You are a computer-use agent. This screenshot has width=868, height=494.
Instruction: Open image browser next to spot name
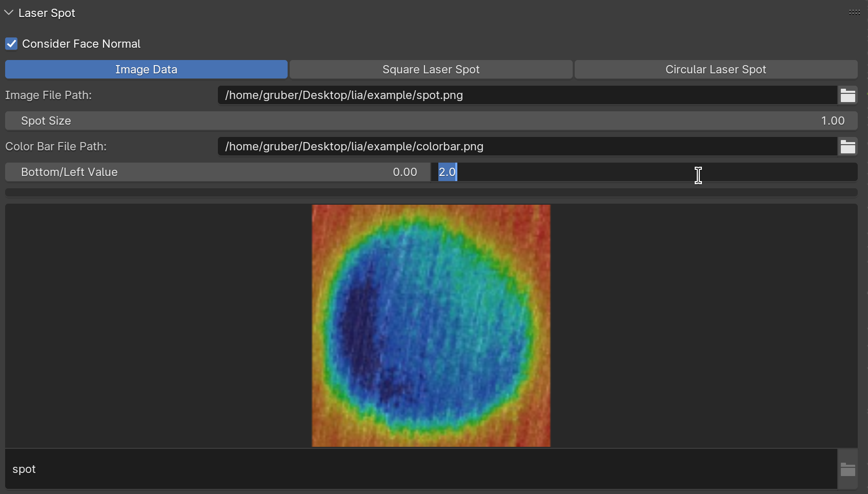[x=848, y=469]
